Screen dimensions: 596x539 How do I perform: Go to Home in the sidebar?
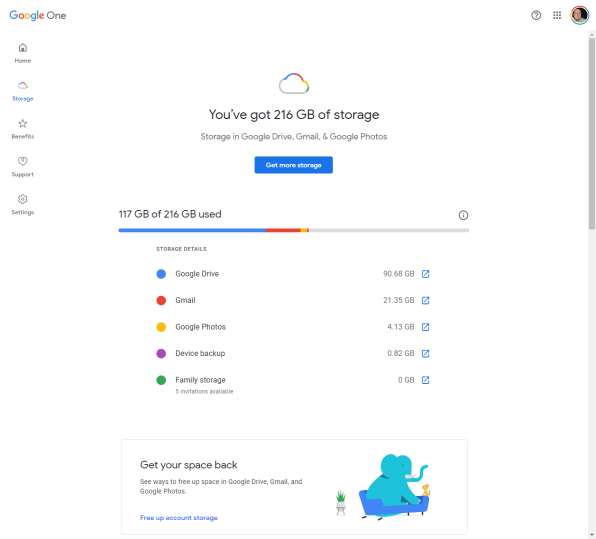click(x=23, y=53)
